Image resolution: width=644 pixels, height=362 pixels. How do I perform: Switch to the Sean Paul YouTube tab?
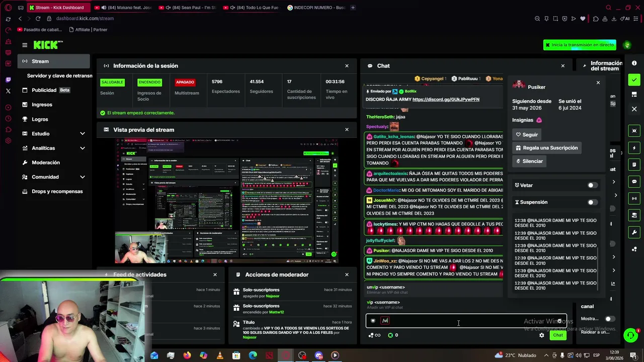[x=187, y=8]
